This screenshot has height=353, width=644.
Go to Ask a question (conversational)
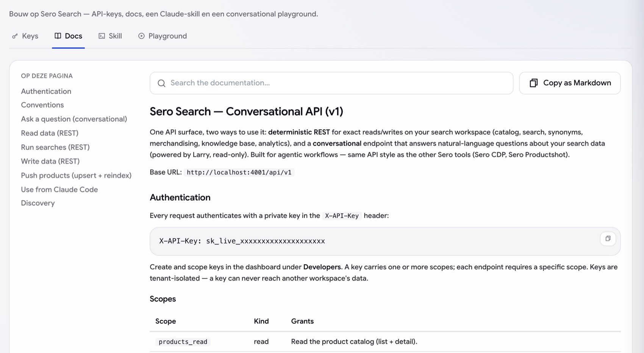pyautogui.click(x=74, y=119)
